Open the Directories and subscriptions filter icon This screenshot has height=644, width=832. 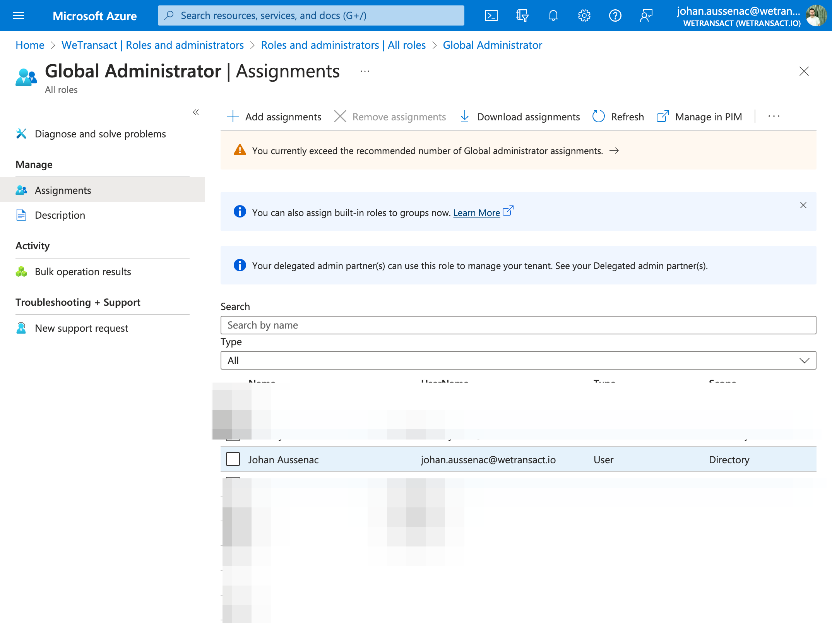[522, 15]
